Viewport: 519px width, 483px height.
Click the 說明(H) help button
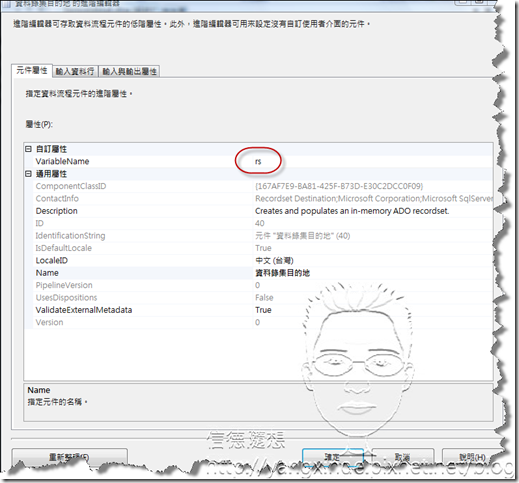473,457
